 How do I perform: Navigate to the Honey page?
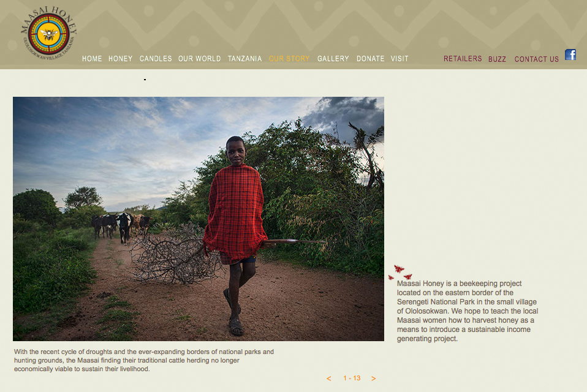click(x=121, y=59)
